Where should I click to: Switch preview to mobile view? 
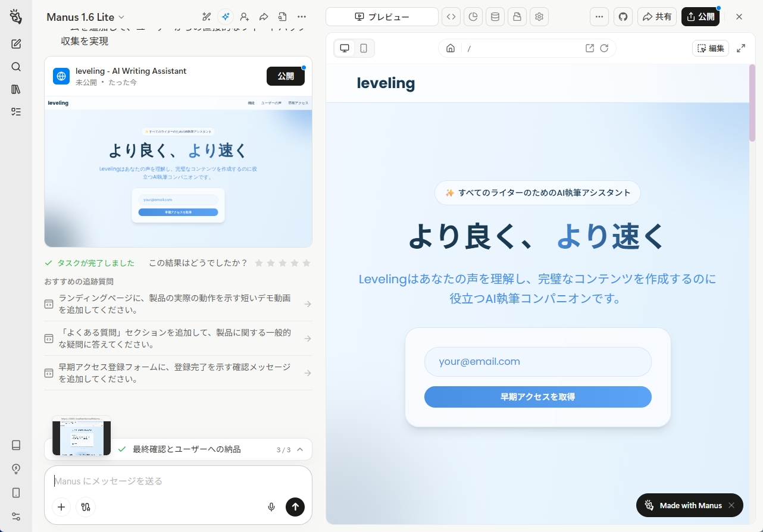[x=364, y=48]
